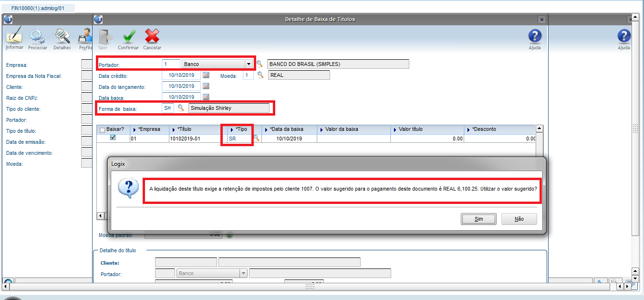Image resolution: width=644 pixels, height=300 pixels.
Task: Open Data do lançamento calendar picker
Action: [206, 86]
